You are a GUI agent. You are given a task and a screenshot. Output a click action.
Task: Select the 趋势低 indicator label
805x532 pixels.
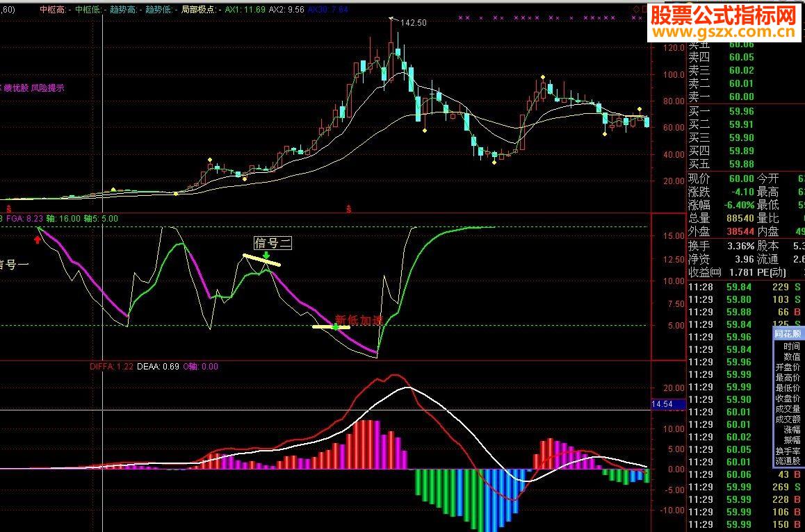pos(161,9)
